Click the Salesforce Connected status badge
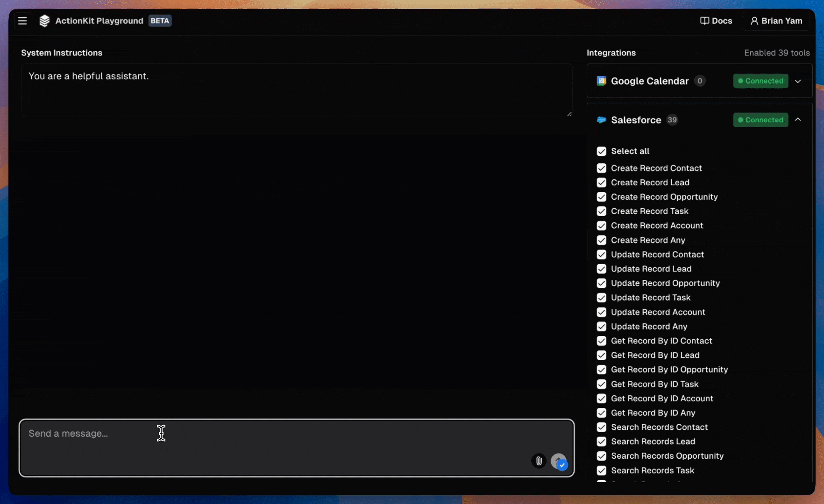This screenshot has height=504, width=824. pyautogui.click(x=760, y=120)
